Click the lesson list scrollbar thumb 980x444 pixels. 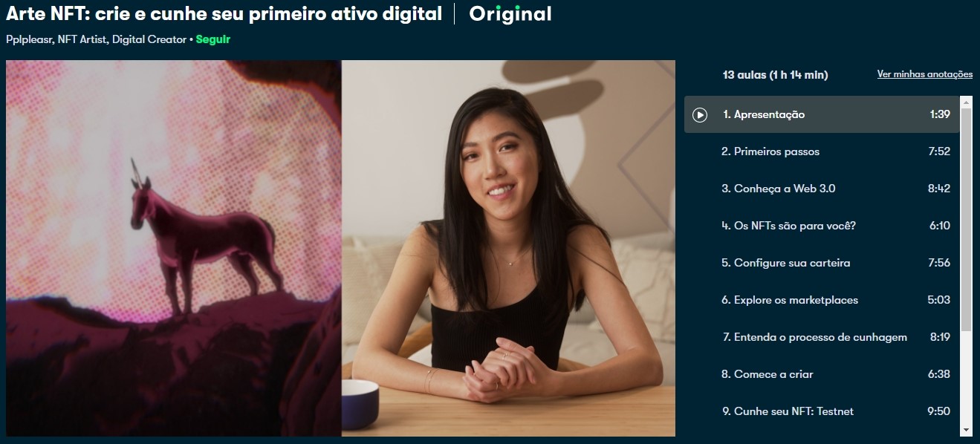pos(966,219)
